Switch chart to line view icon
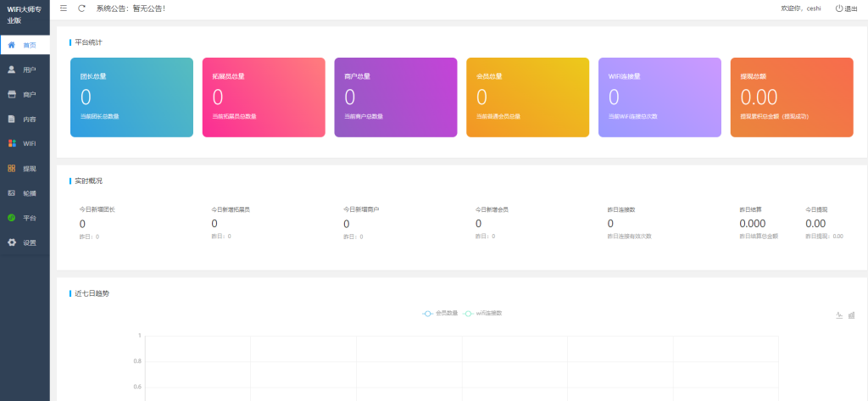868x401 pixels. click(839, 315)
